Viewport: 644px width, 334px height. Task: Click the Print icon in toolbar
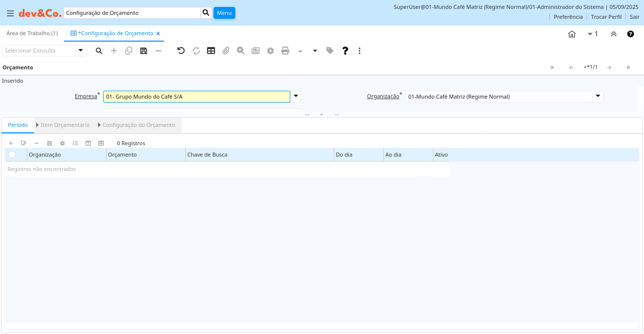click(285, 51)
